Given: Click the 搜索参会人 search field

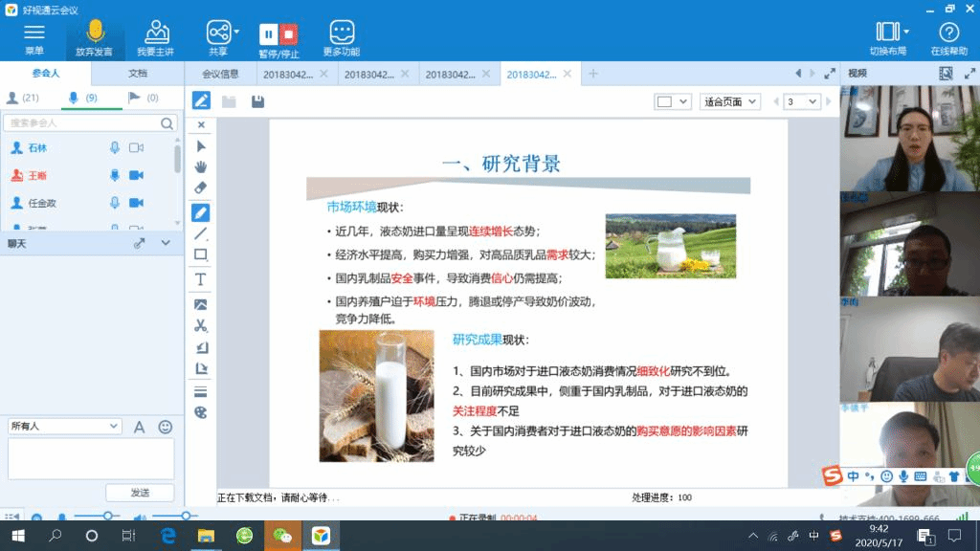Looking at the screenshot, I should coord(82,123).
